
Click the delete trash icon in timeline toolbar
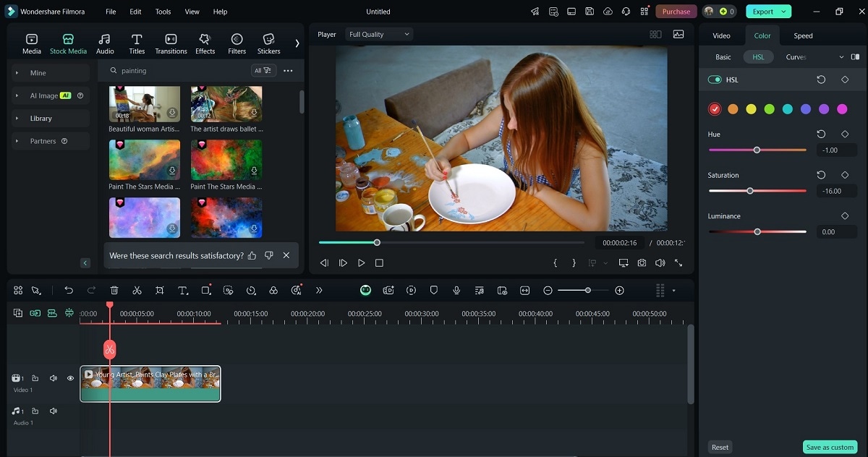click(114, 290)
